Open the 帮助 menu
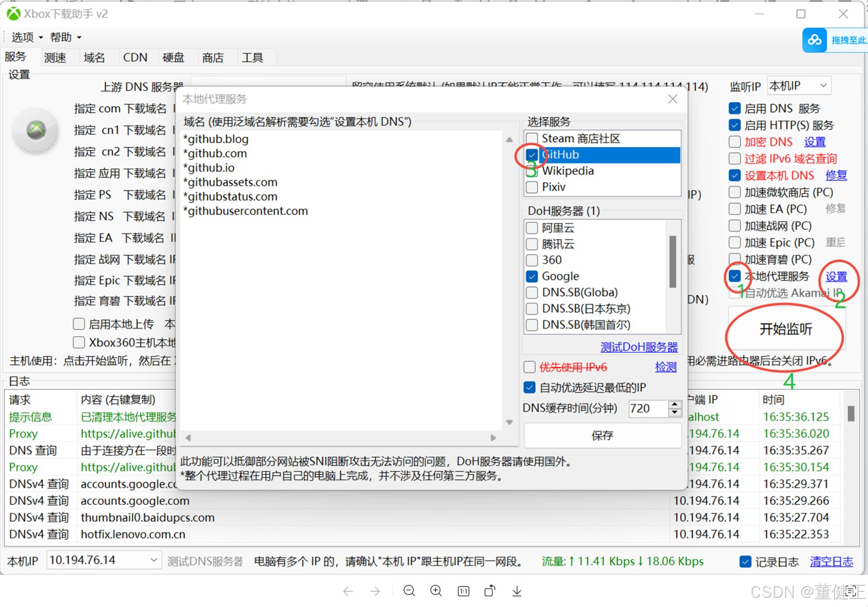 pos(66,37)
